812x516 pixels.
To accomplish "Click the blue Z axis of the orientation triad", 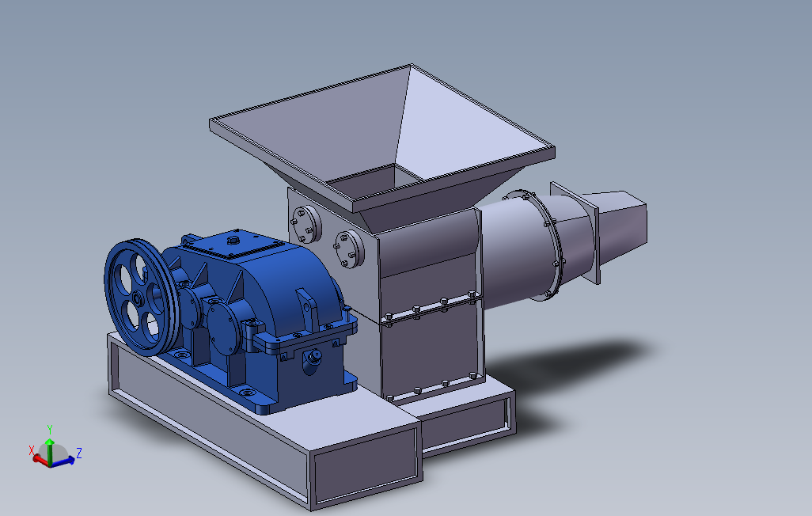I will pyautogui.click(x=63, y=460).
